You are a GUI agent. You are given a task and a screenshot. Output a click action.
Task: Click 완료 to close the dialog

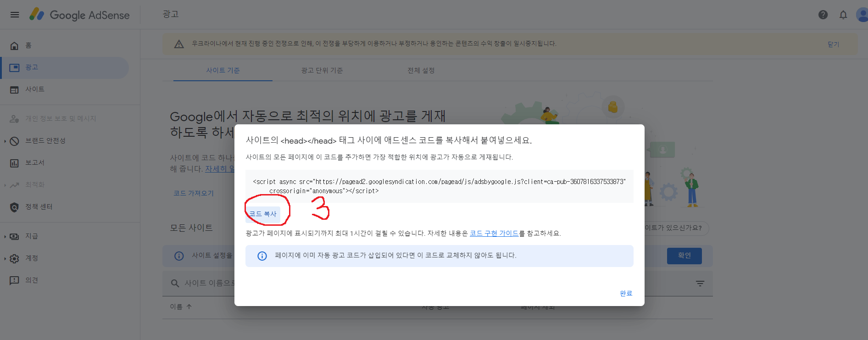tap(626, 293)
